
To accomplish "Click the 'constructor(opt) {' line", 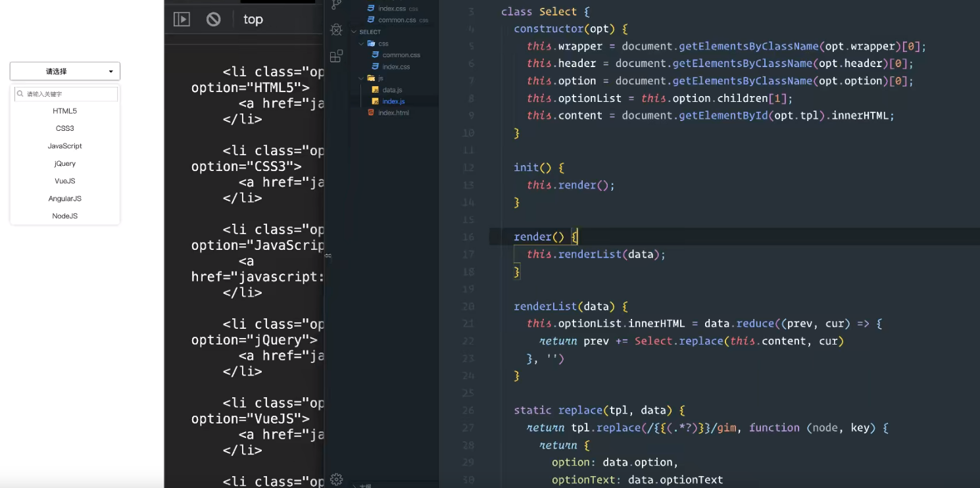I will (x=571, y=29).
